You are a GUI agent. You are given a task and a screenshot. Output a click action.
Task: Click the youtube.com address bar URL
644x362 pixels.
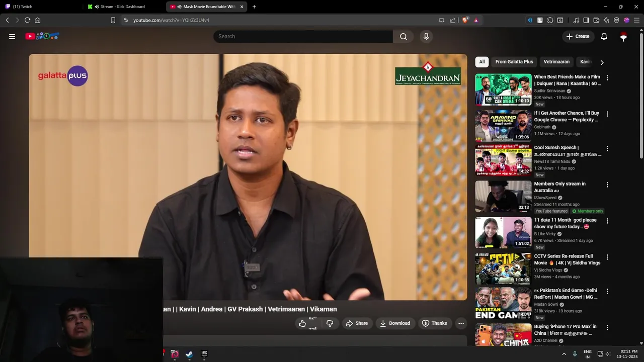coord(171,20)
